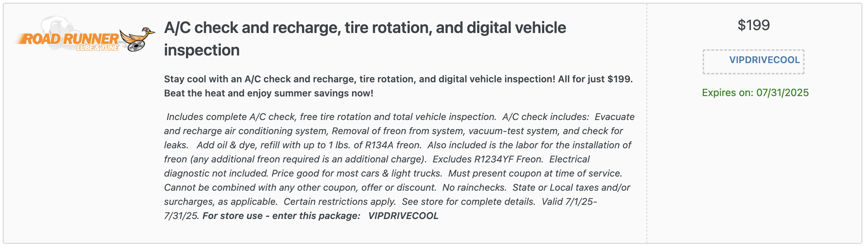Select the dashed VIPDRIVECOOL coupon code box
The height and width of the screenshot is (248, 868).
pyautogui.click(x=753, y=62)
